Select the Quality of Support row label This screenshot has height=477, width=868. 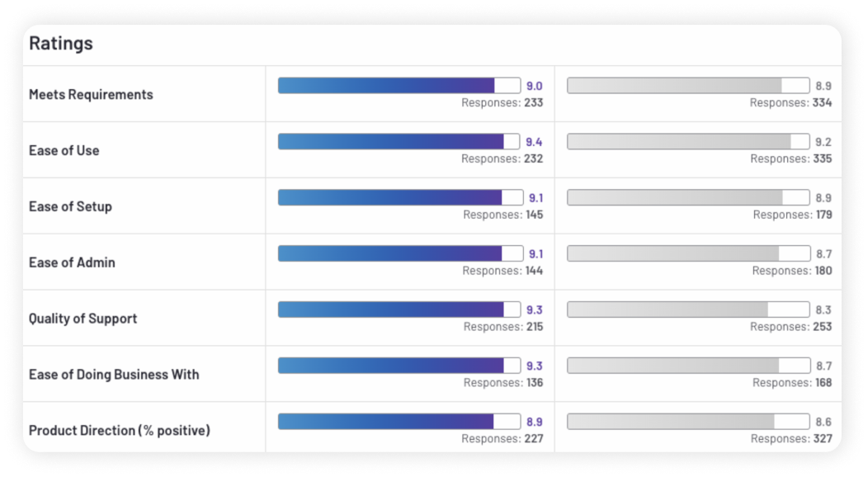[x=83, y=319]
